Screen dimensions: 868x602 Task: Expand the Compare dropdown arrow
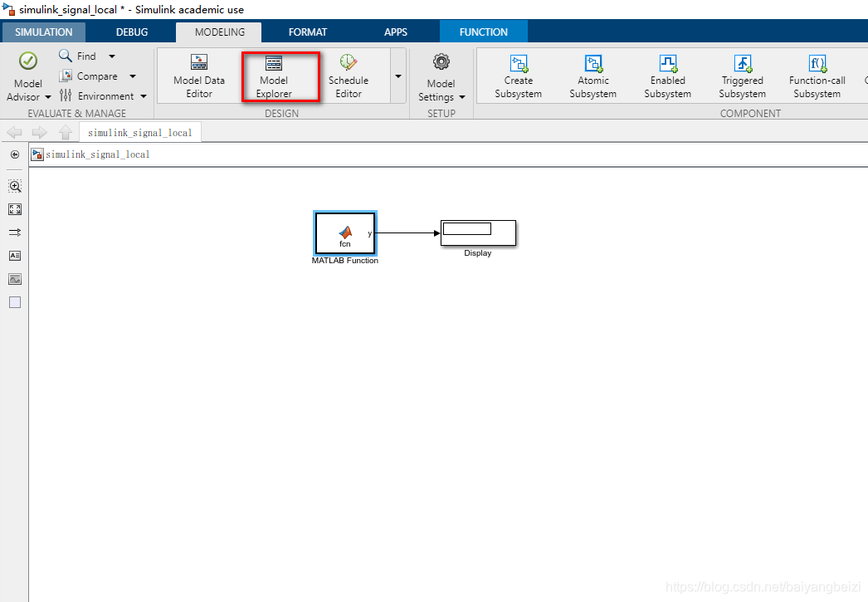tap(132, 76)
